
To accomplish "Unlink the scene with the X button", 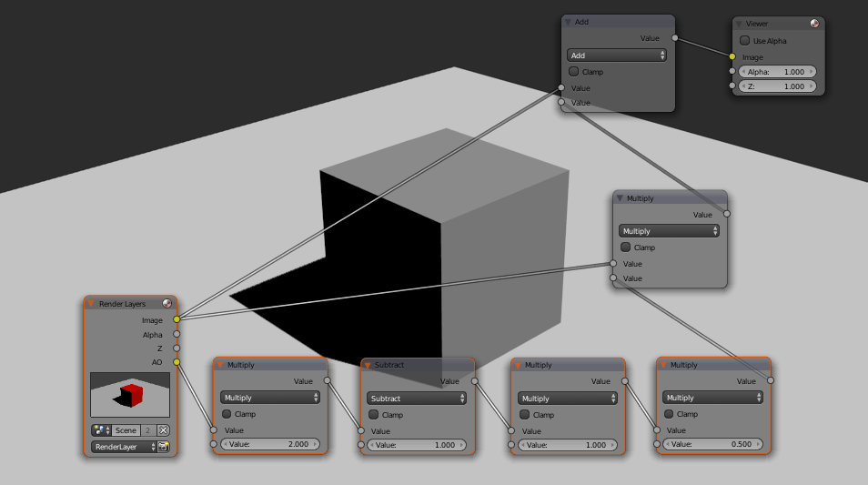I will point(163,430).
